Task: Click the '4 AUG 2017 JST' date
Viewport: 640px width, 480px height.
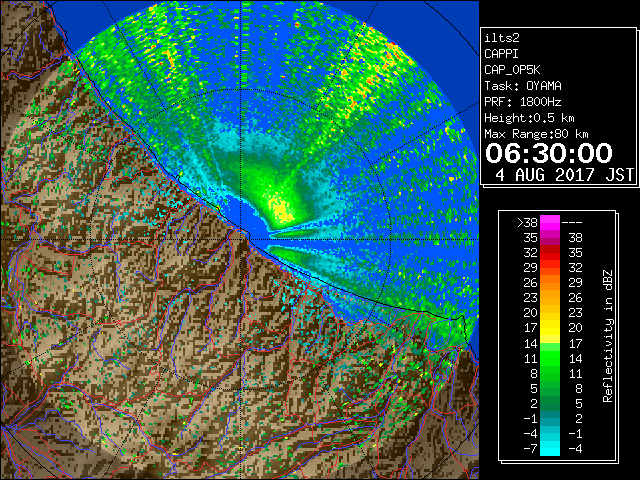Action: click(x=565, y=175)
